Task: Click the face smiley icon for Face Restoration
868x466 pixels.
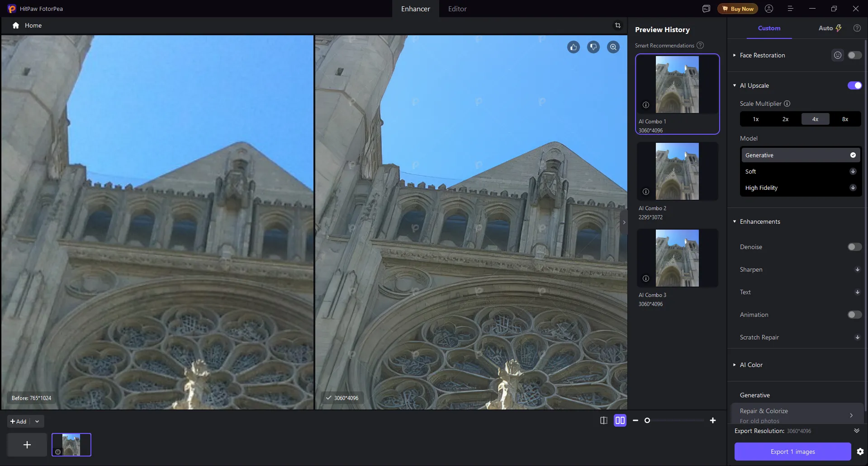Action: click(x=838, y=55)
